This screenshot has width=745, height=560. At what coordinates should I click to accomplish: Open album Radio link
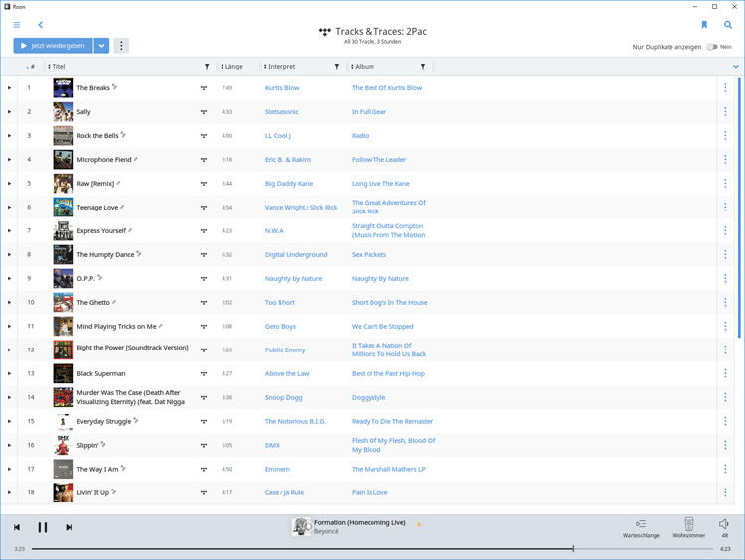point(361,135)
